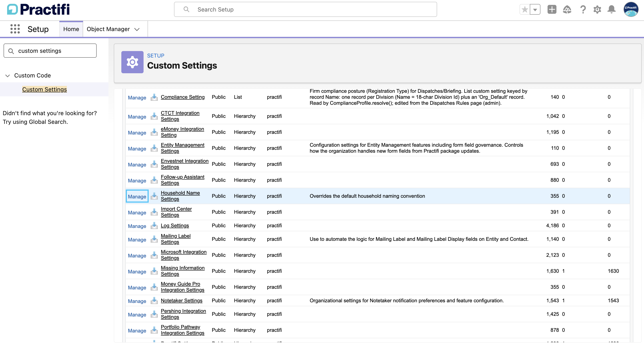Open the Import Center Settings link

pyautogui.click(x=176, y=212)
